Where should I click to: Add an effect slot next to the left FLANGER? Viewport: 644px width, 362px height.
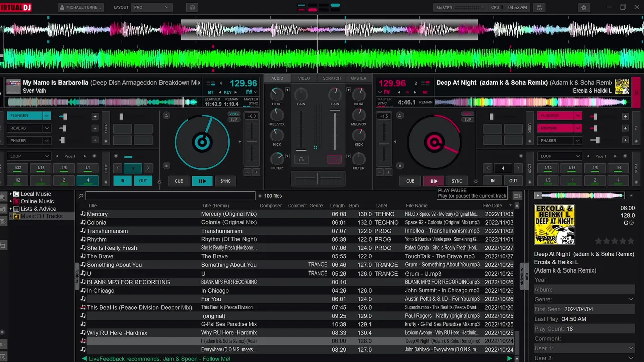coord(95,116)
